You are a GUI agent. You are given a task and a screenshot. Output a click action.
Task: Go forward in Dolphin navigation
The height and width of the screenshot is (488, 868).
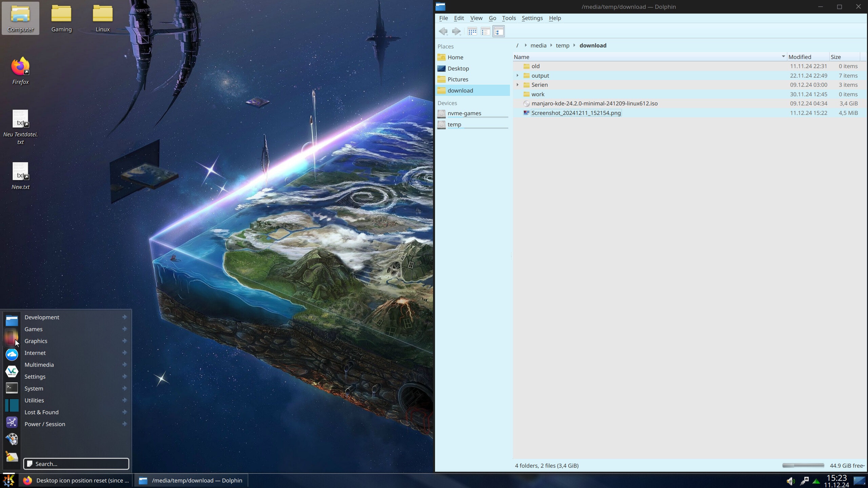456,32
